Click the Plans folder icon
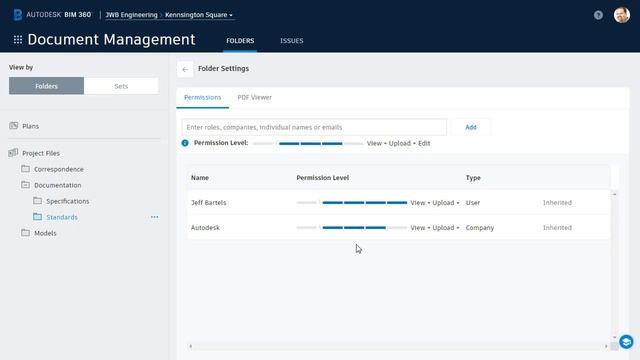 (x=13, y=126)
